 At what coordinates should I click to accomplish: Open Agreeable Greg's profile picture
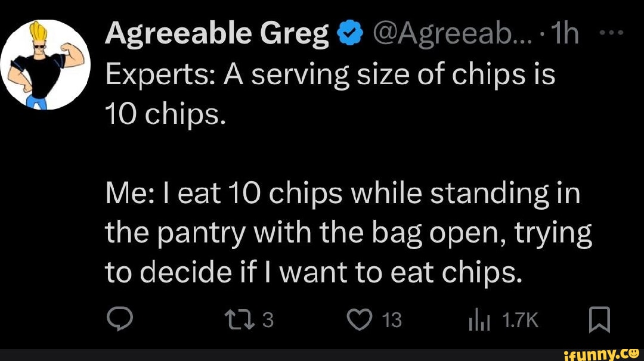point(44,66)
